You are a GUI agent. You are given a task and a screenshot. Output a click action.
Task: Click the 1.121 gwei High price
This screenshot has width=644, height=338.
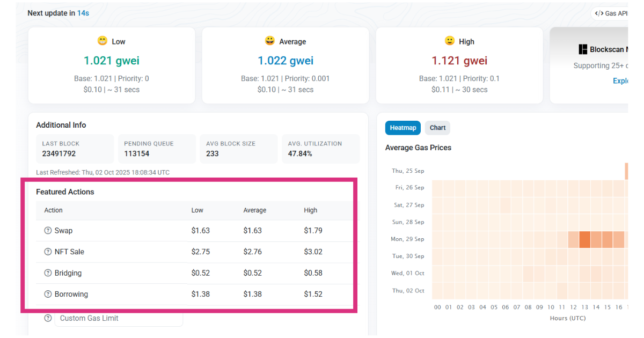click(459, 61)
